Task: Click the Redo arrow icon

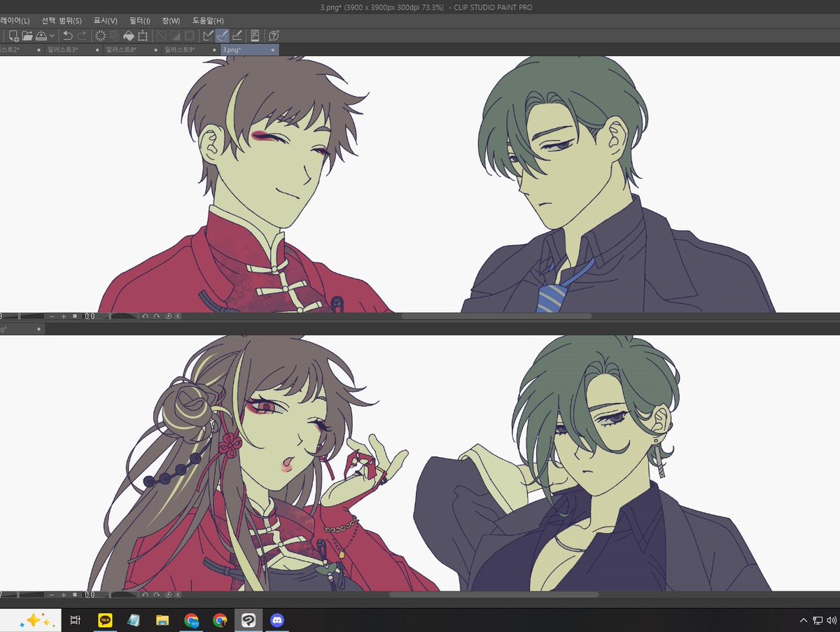Action: tap(82, 35)
